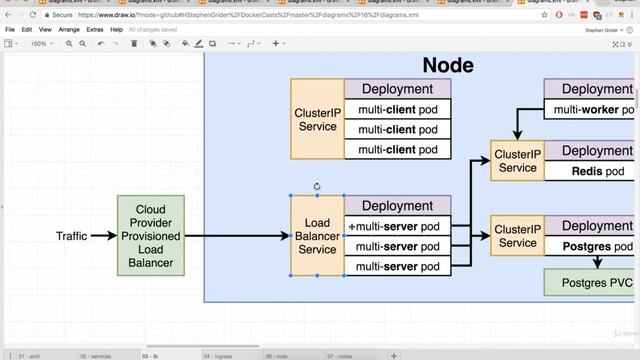Click the Opera extension icon

pos(559,15)
